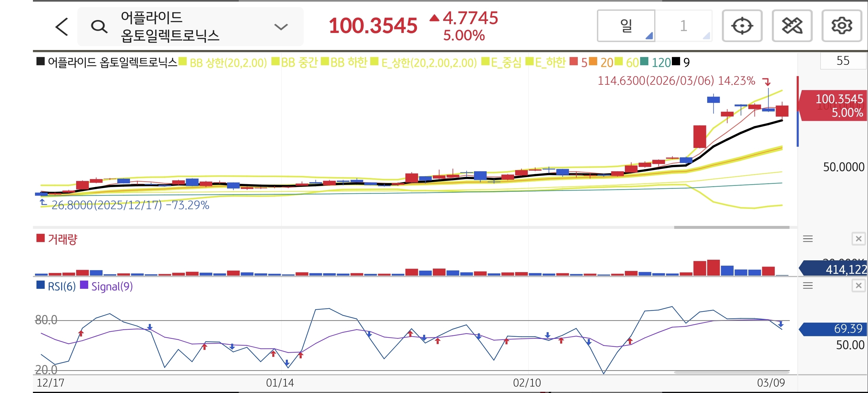The width and height of the screenshot is (868, 393).
Task: Open the interval value 1 dropdown
Action: point(684,26)
